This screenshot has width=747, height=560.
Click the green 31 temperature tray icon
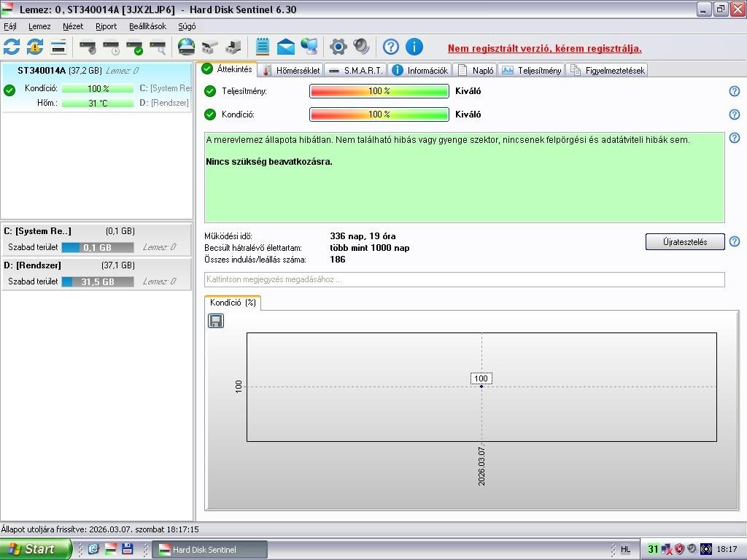coord(653,549)
